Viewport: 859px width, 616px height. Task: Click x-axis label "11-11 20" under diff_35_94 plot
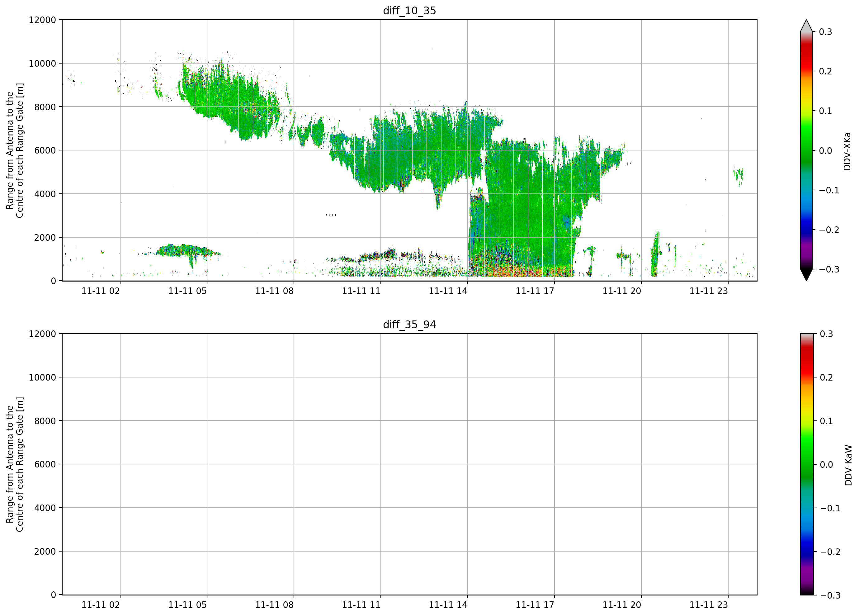(622, 605)
